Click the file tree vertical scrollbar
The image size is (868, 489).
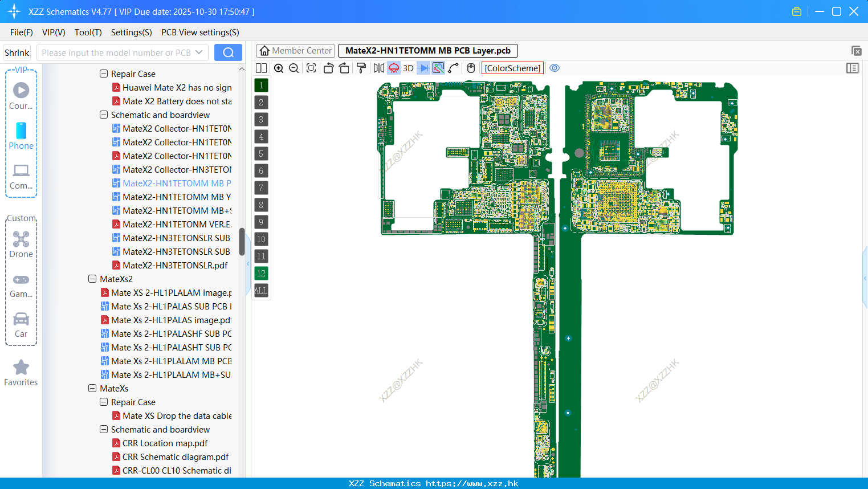tap(242, 242)
